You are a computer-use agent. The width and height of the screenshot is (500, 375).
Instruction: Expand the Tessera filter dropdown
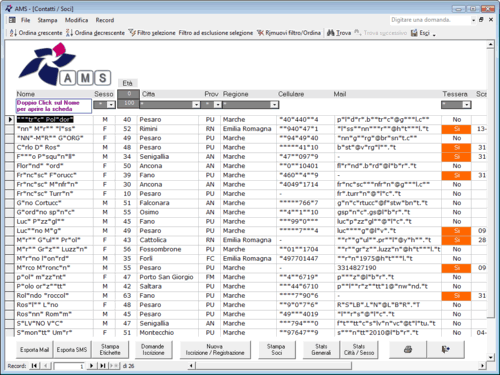[x=467, y=105]
